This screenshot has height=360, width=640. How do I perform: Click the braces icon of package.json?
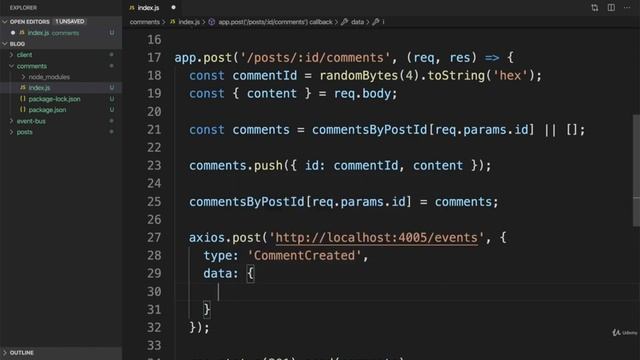point(23,110)
